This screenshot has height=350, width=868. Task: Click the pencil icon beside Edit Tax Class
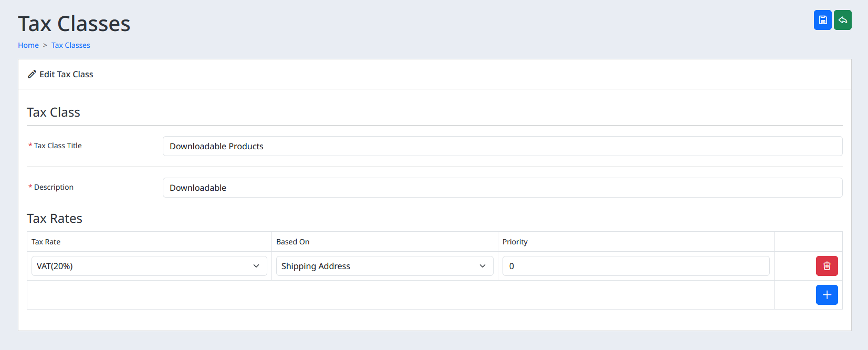[x=32, y=75]
